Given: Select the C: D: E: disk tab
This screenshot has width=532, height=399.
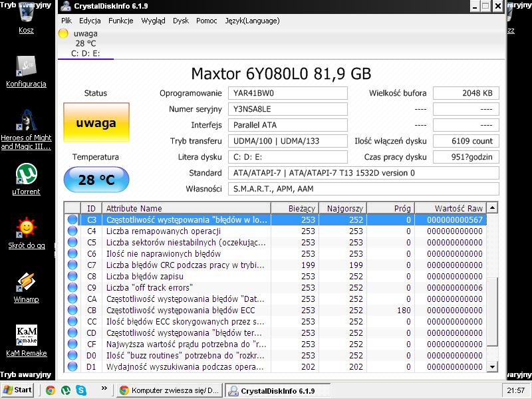Looking at the screenshot, I should pyautogui.click(x=86, y=43).
